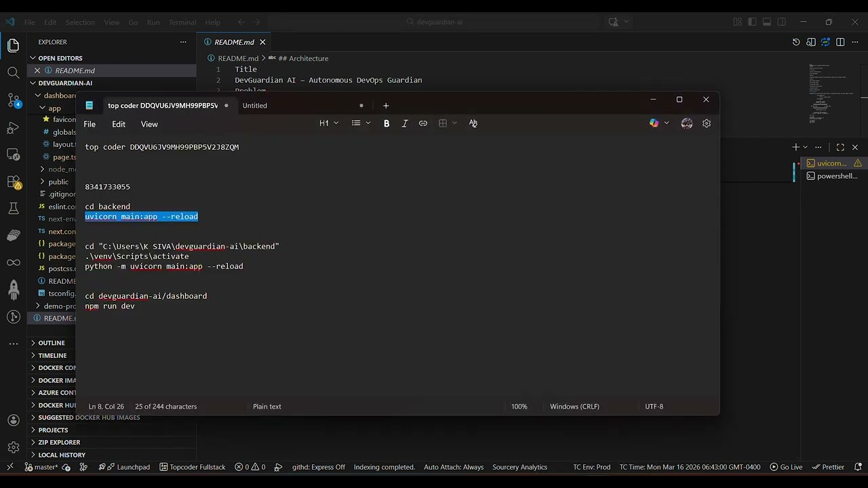Click Topcoder Fullstack in status bar
The height and width of the screenshot is (488, 868).
click(193, 467)
